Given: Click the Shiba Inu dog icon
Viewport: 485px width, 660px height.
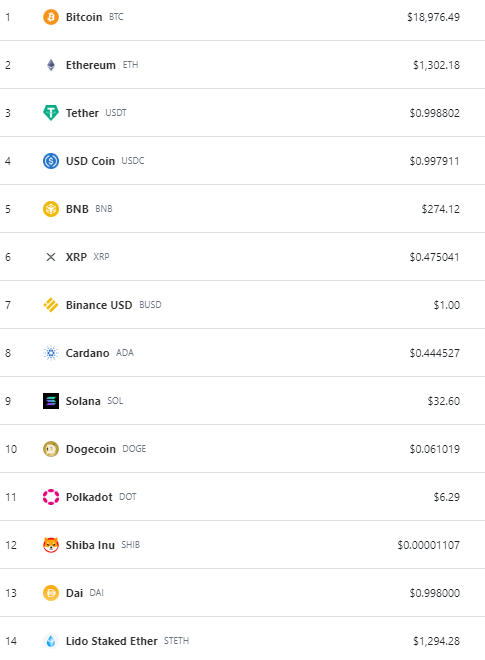Looking at the screenshot, I should point(51,545).
